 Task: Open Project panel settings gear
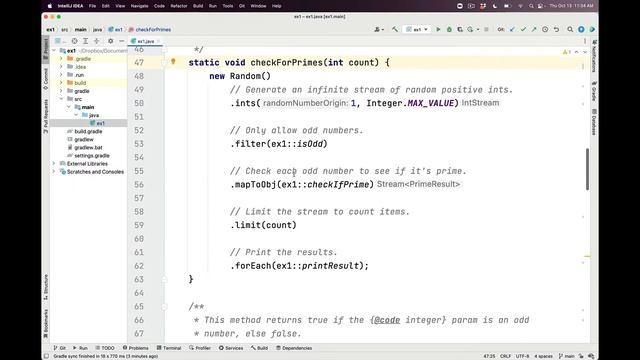coord(111,41)
